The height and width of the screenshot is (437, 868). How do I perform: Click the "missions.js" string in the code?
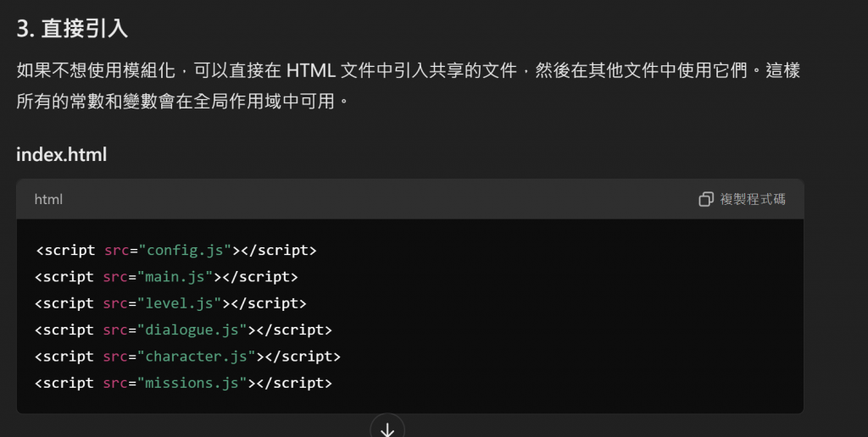(192, 383)
